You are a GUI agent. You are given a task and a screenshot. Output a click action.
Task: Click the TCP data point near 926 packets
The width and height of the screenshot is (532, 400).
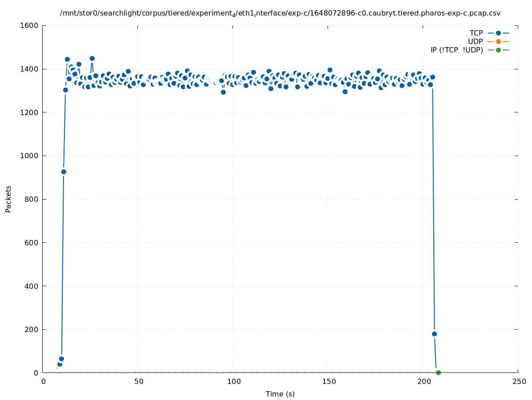[x=64, y=172]
